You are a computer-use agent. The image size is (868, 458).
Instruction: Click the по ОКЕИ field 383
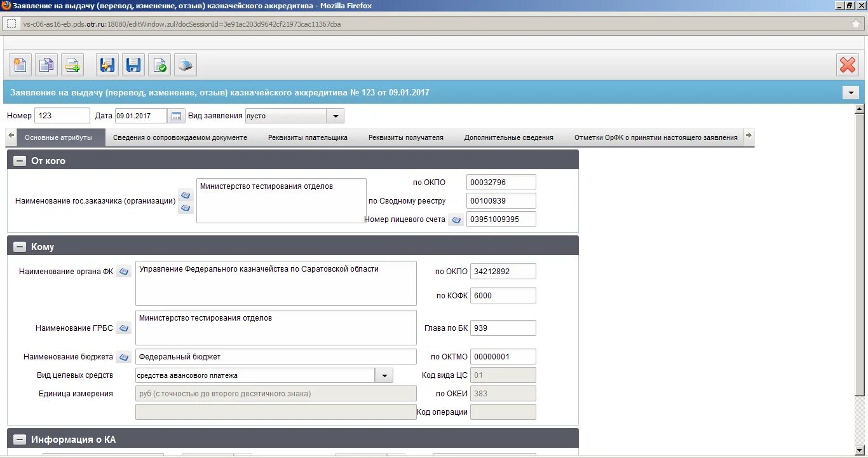coord(503,394)
